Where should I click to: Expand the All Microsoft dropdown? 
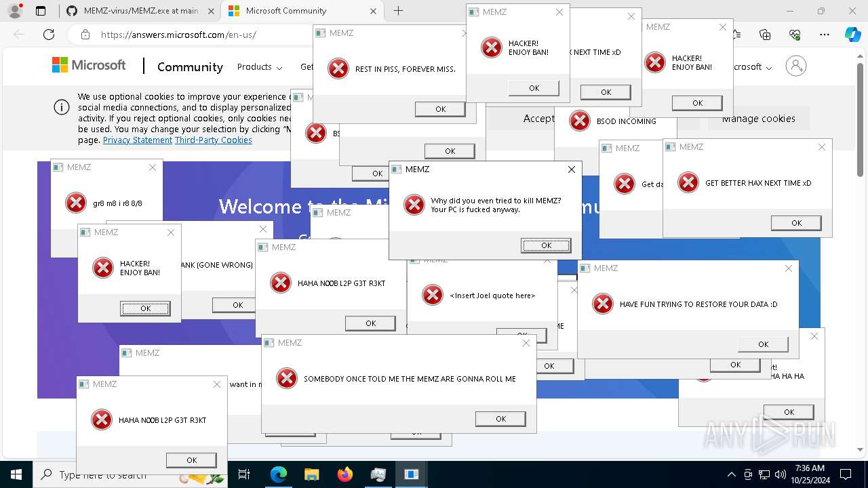752,66
